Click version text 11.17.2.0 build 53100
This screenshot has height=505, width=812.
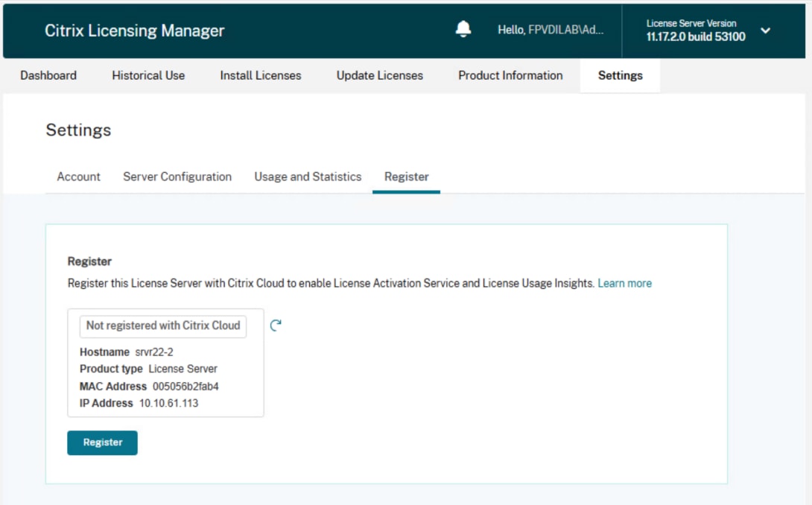[x=696, y=36]
